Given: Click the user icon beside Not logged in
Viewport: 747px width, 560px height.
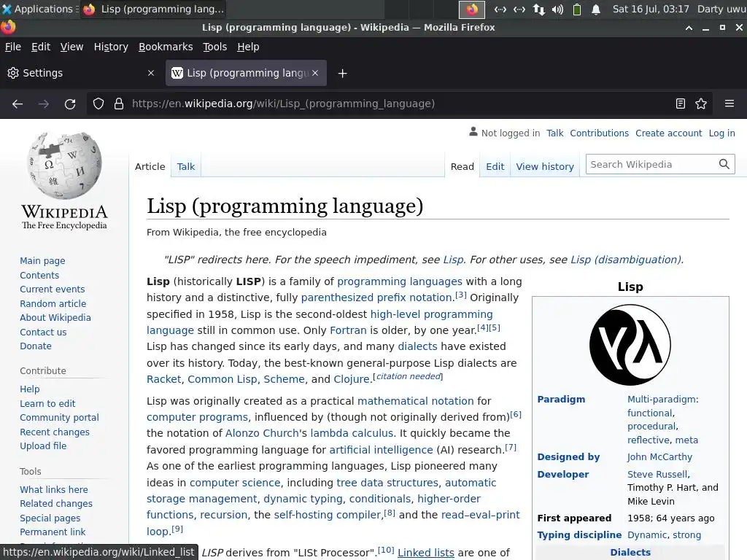Looking at the screenshot, I should [473, 132].
